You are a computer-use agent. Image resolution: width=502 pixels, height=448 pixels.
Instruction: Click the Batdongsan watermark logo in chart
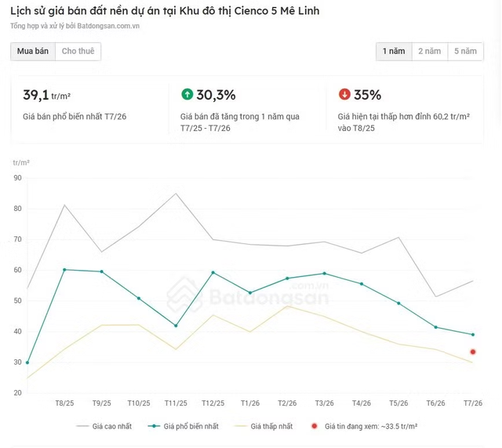click(248, 294)
